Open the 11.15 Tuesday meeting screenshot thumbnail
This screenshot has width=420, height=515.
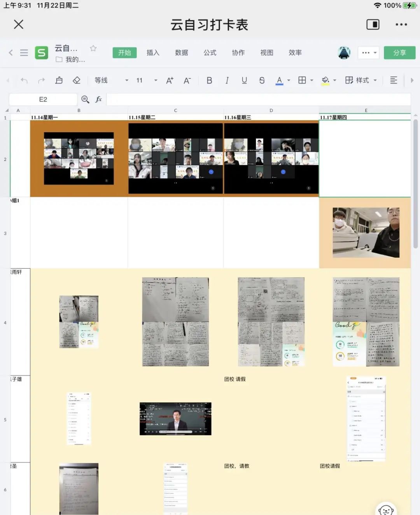(175, 158)
